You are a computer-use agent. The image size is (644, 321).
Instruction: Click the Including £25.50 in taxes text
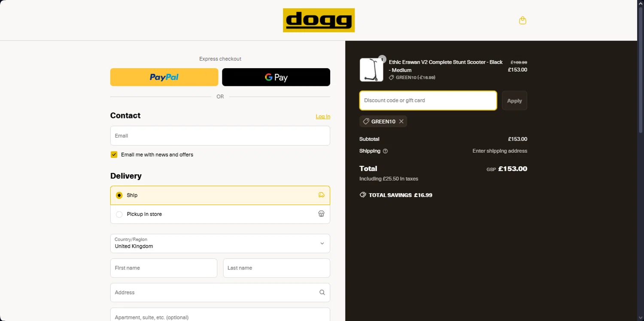point(389,179)
